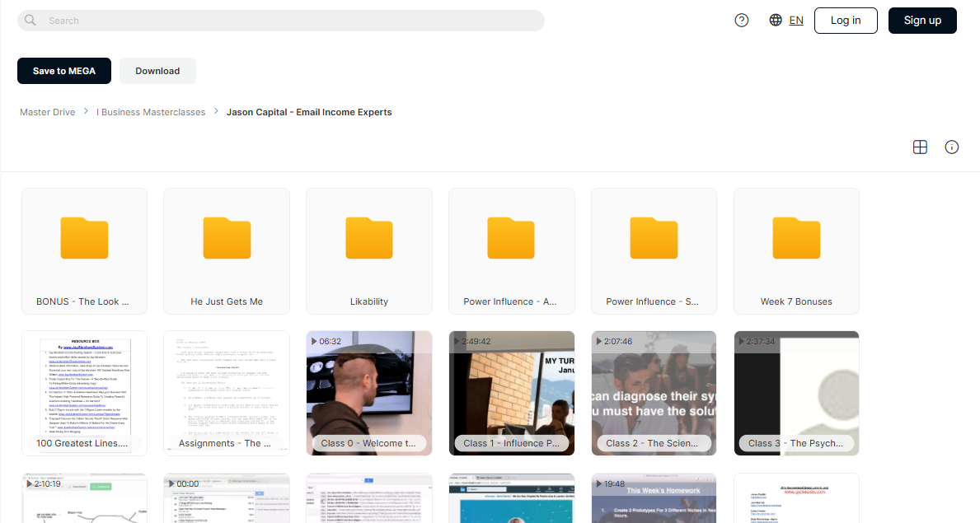980x523 pixels.
Task: Open the BONUS - The Look folder
Action: point(84,251)
